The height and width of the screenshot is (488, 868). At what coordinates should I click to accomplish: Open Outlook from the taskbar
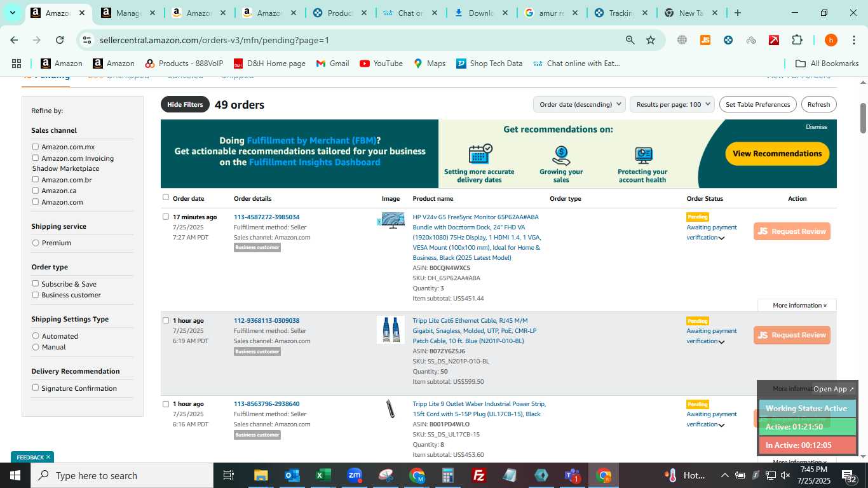click(292, 475)
